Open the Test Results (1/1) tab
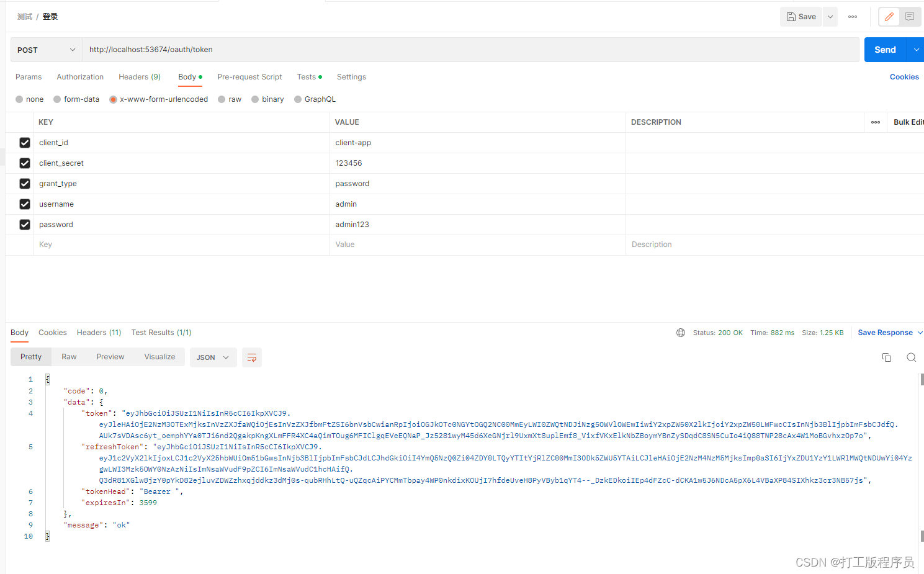 coord(161,333)
